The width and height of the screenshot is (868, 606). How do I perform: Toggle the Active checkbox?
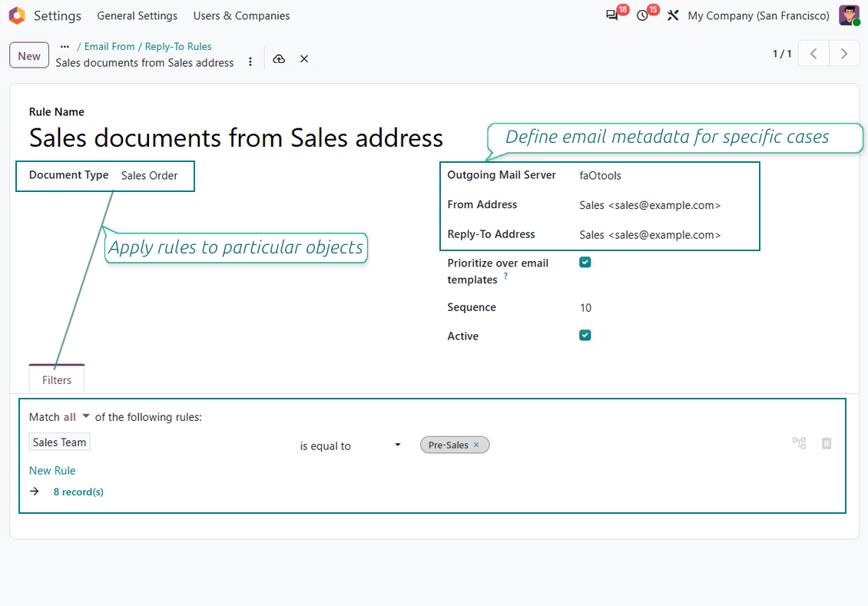coord(585,336)
